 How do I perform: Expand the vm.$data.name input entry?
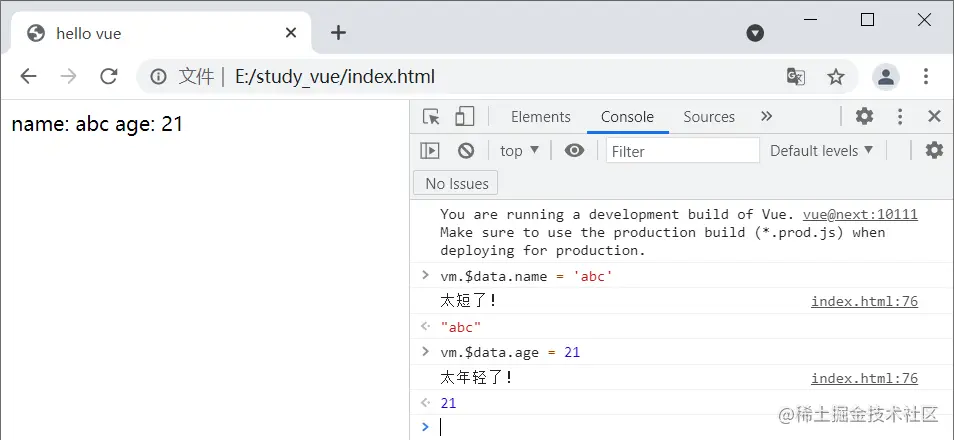[x=425, y=275]
